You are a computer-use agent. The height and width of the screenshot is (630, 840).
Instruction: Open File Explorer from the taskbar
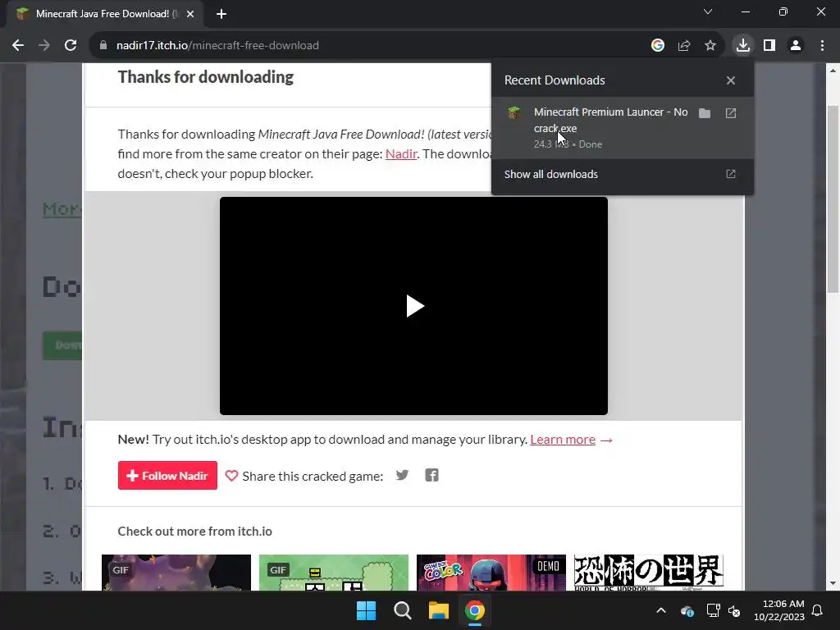439,610
